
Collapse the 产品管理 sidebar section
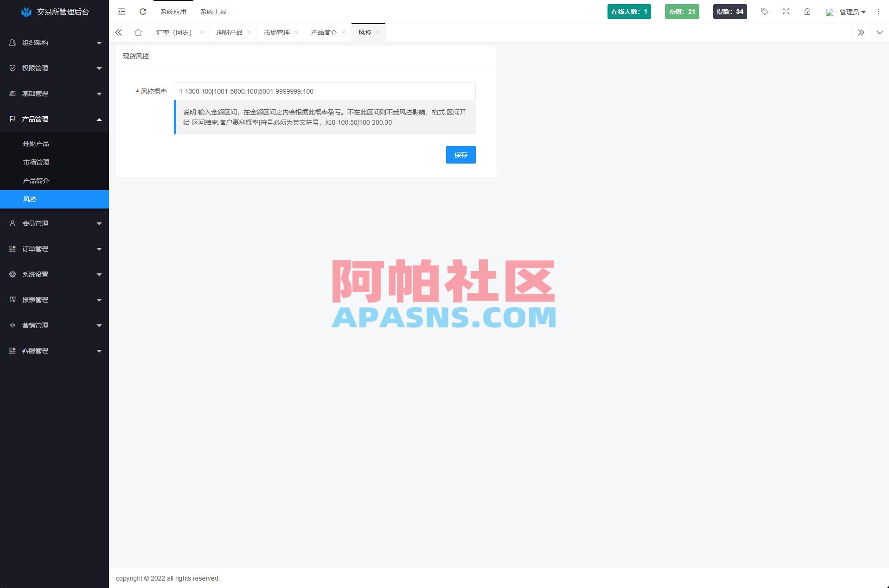tap(54, 119)
